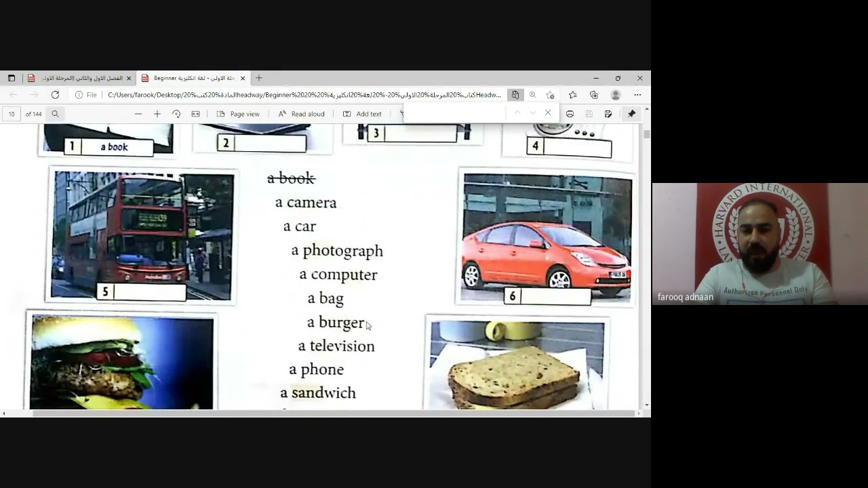Click the orange car photo
Screen dimensions: 868x488
547,237
